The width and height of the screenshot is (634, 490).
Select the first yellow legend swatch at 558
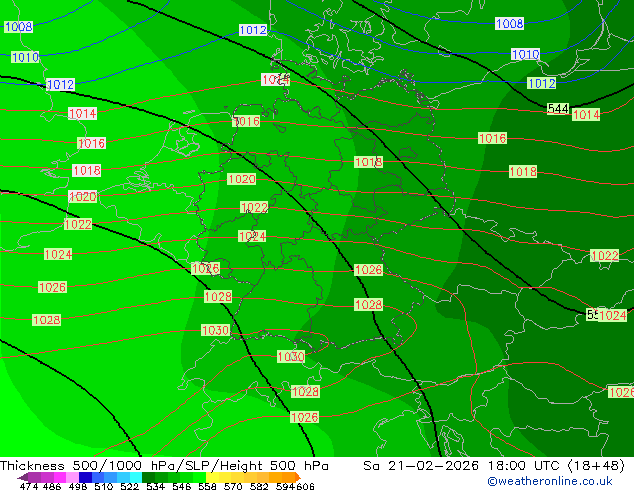[x=212, y=477]
